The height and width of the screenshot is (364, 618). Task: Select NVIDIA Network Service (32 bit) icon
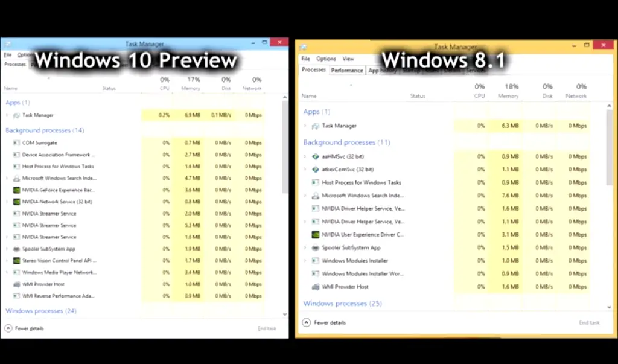(16, 202)
